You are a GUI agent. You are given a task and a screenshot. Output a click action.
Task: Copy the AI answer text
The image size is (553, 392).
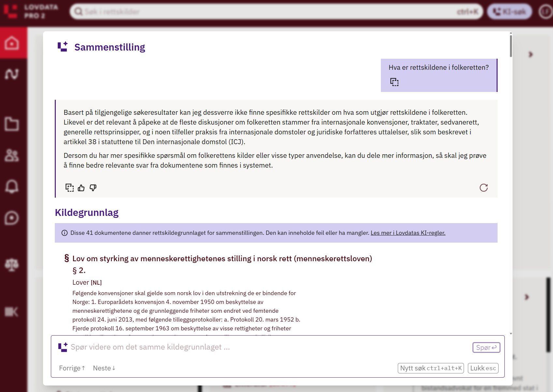tap(69, 188)
